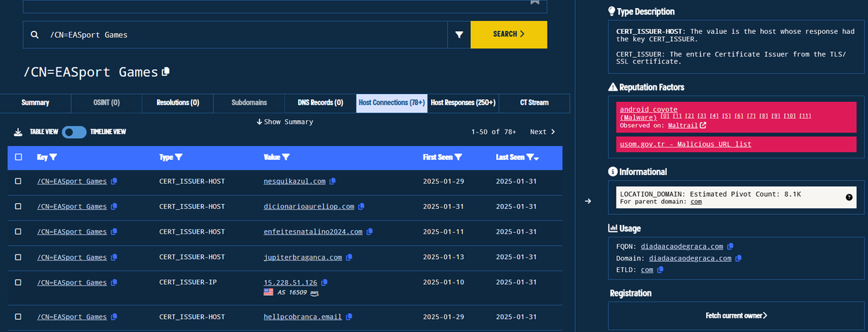Copy the key in 15.228.51.126 row
Viewport: 868px width, 332px height.
(x=114, y=282)
